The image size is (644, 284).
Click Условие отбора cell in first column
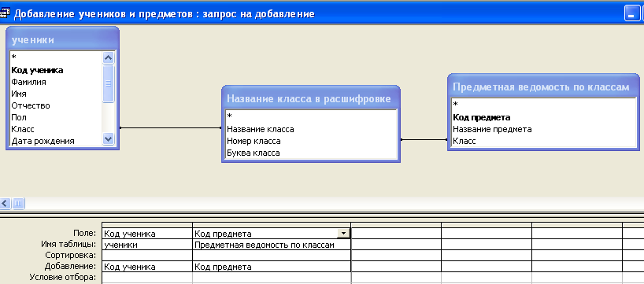coord(147,277)
